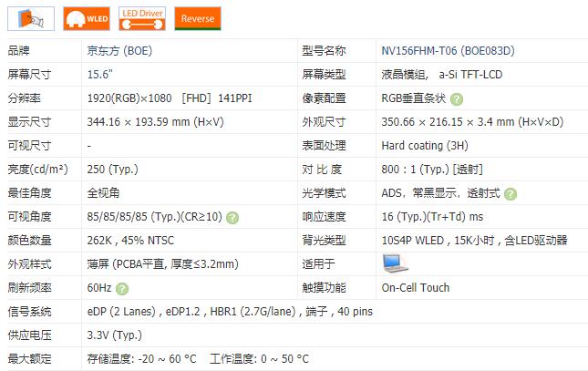
Task: Click the 型号名称 label
Action: [324, 51]
